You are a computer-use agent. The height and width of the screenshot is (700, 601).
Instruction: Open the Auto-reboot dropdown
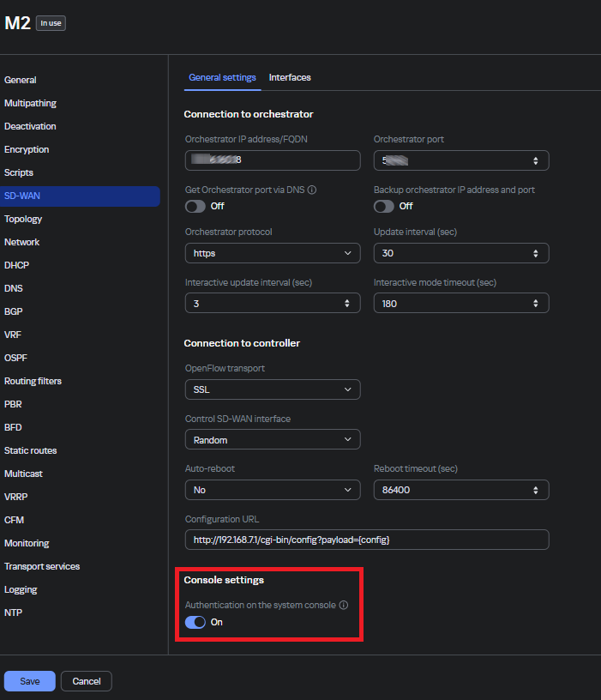point(273,490)
